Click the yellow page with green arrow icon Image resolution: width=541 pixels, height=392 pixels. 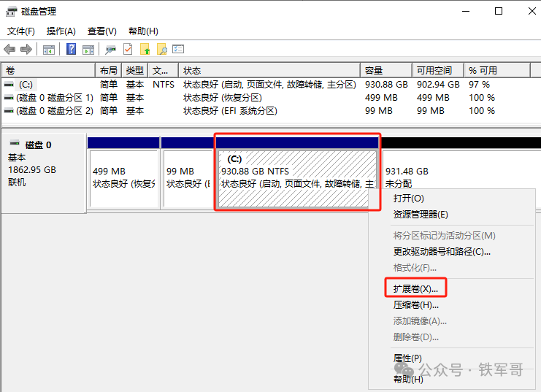point(145,49)
